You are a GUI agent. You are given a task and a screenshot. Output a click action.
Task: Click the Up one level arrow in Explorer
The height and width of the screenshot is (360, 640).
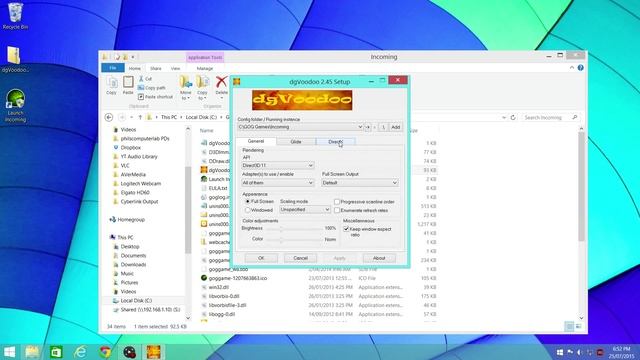point(140,117)
